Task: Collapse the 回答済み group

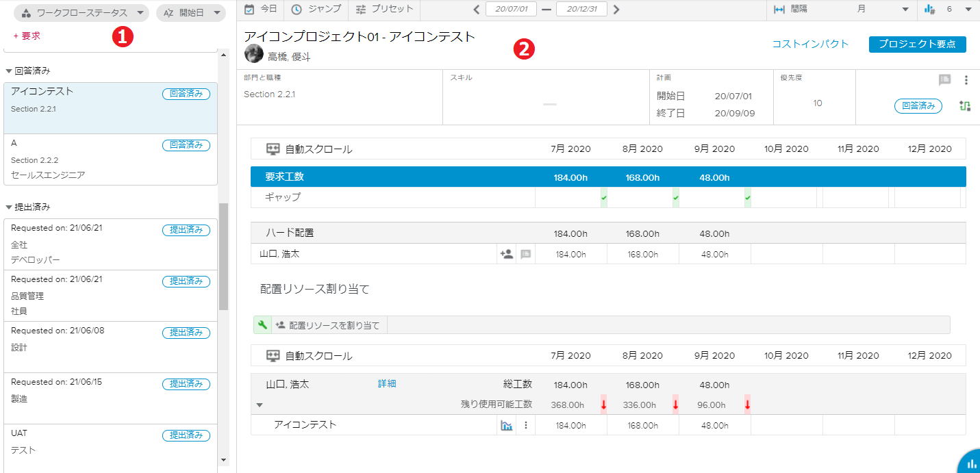Action: pyautogui.click(x=9, y=71)
